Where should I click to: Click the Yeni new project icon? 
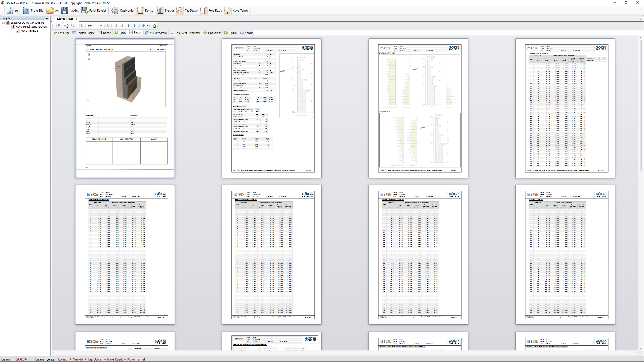click(10, 11)
